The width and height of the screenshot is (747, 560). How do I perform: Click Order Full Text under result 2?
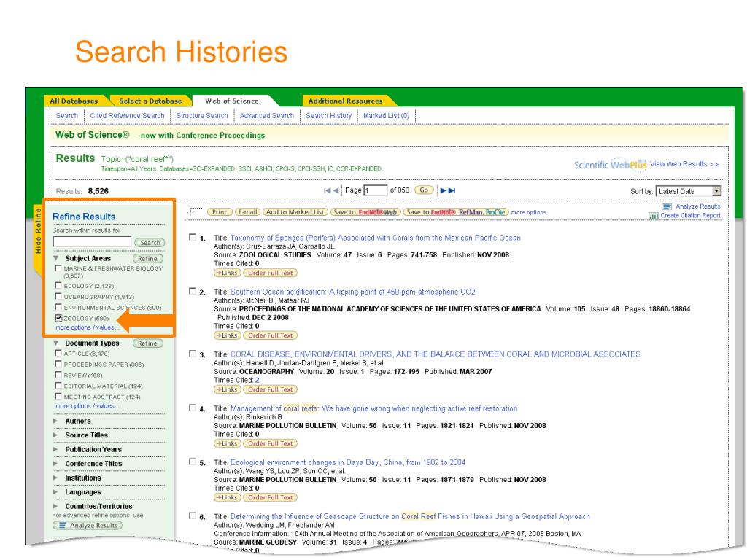270,335
